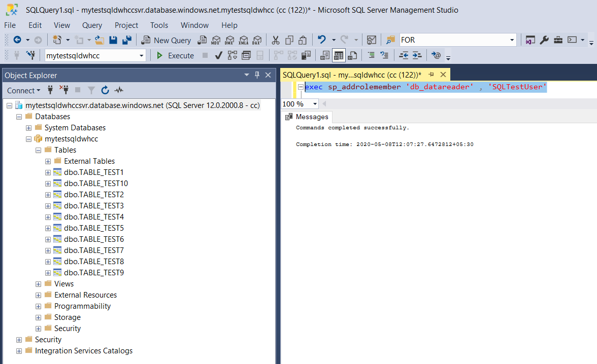Select the External Resources folder
This screenshot has width=597, height=364.
[x=85, y=295]
